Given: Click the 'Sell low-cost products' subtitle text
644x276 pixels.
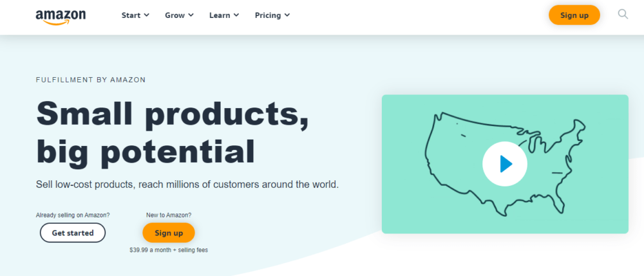Looking at the screenshot, I should click(x=187, y=185).
